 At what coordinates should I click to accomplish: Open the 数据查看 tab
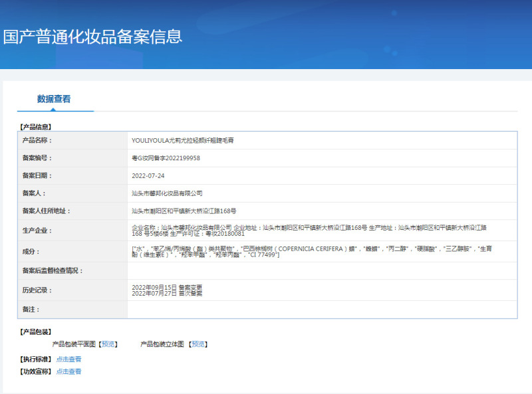tap(54, 99)
